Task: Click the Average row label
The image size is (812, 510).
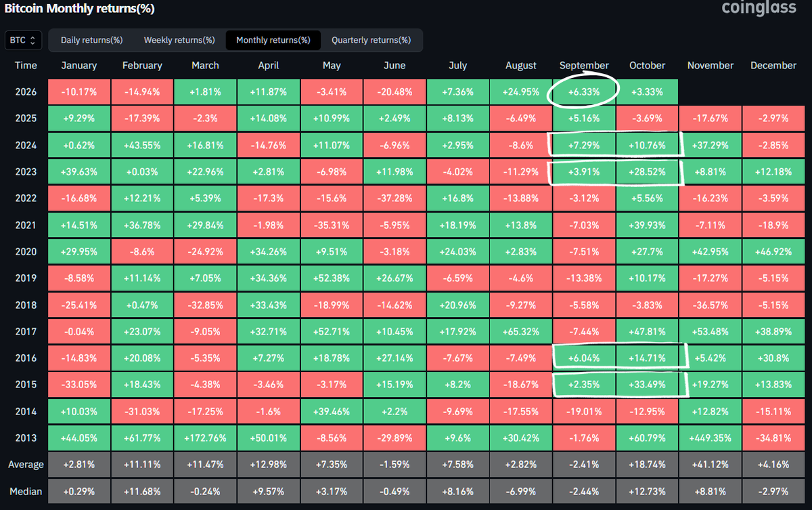Action: 26,465
